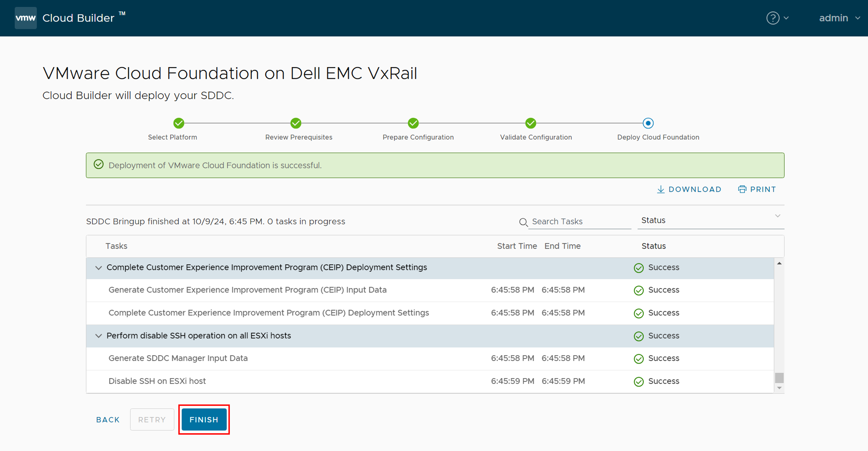Click the SDDC Bringup finished status text
The width and height of the screenshot is (868, 451).
click(x=216, y=221)
